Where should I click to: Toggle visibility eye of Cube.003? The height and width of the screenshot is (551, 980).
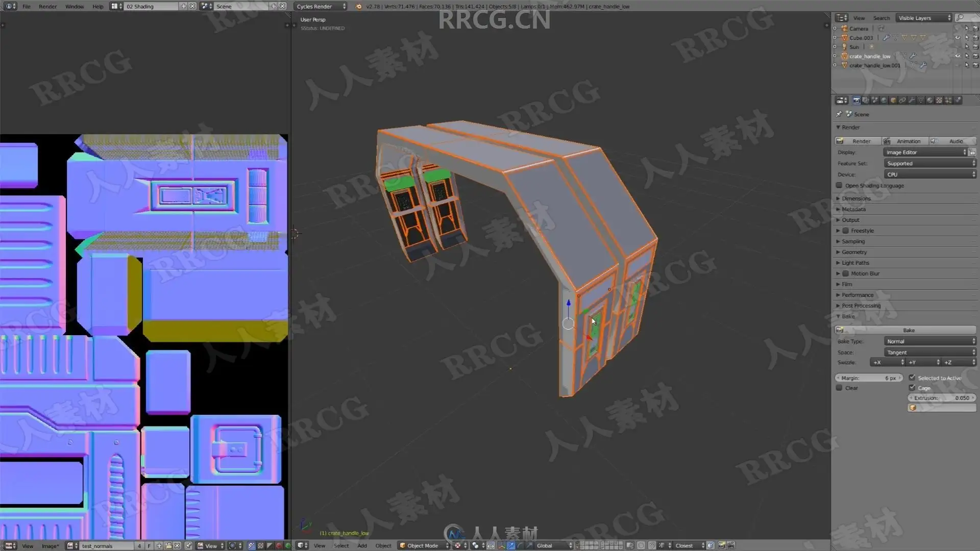958,38
